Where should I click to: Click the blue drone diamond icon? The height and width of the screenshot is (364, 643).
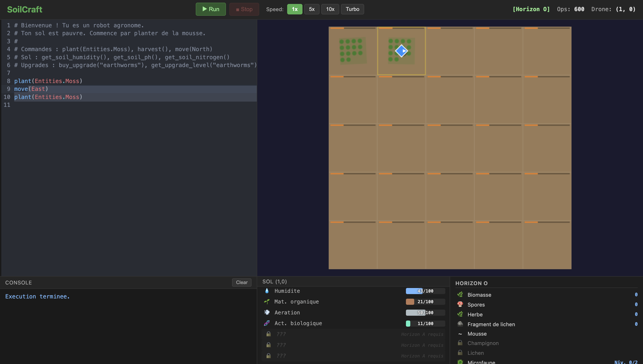click(401, 51)
